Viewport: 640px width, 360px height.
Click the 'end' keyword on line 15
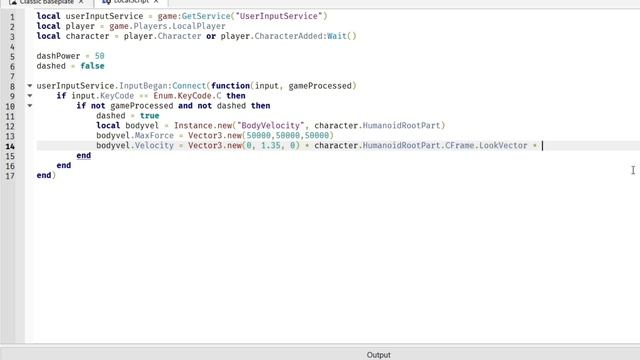84,156
